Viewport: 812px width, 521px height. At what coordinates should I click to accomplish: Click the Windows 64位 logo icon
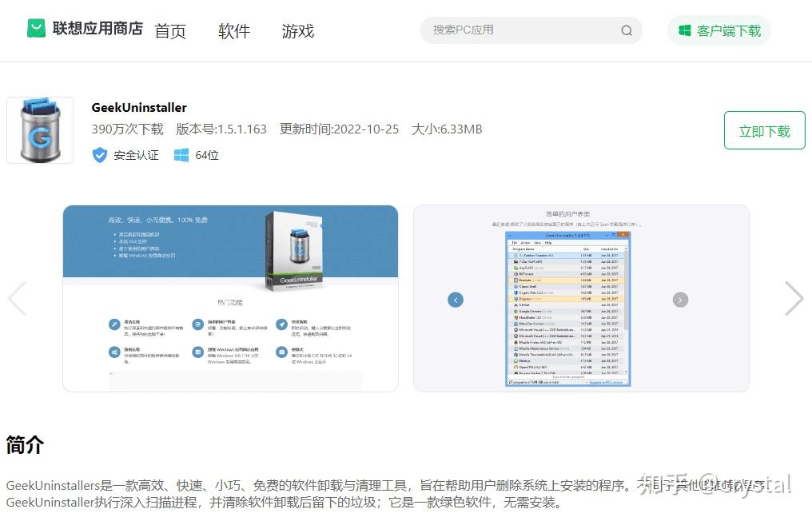(x=181, y=155)
